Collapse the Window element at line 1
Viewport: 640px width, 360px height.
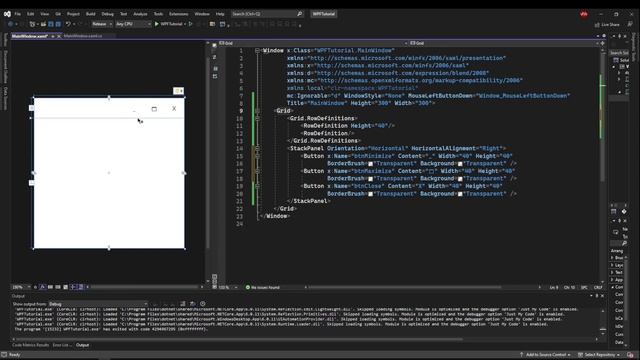click(257, 51)
